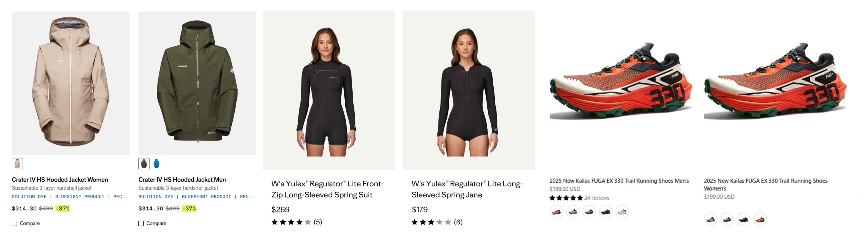The width and height of the screenshot is (868, 234).
Task: Pick teal shoe variant for Men's FUGA
Action: 573,212
